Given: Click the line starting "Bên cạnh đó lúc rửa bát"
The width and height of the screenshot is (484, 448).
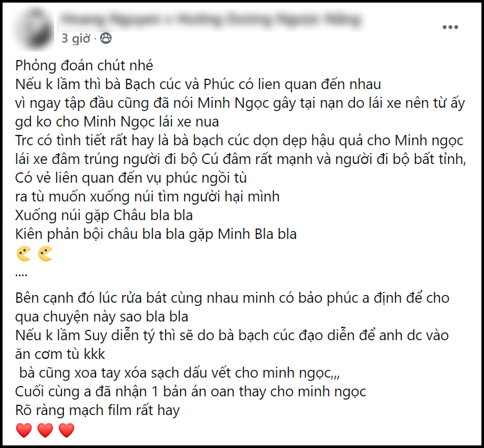Looking at the screenshot, I should [232, 299].
